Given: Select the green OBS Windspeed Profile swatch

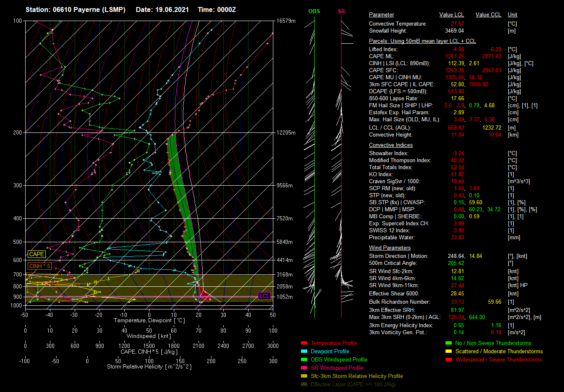Looking at the screenshot, I should [x=304, y=359].
